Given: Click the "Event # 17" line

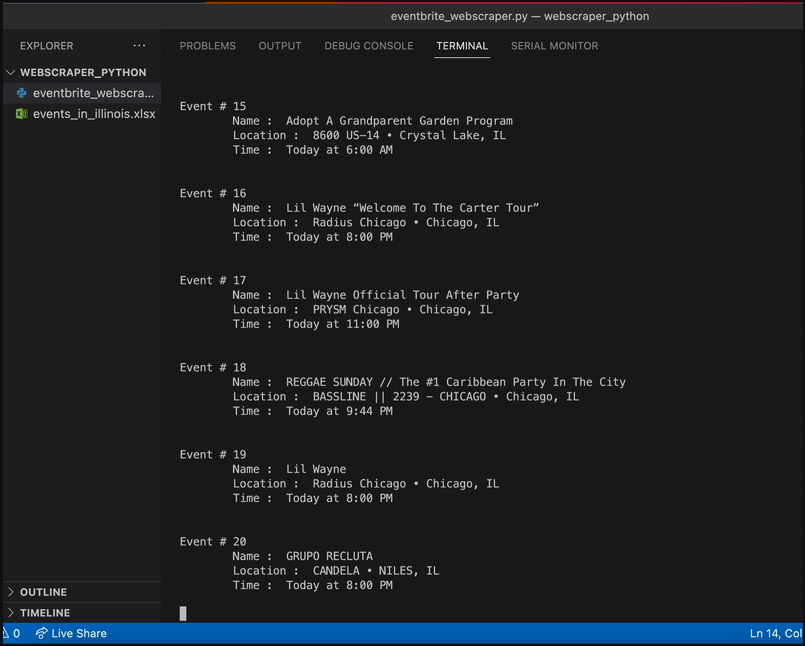Looking at the screenshot, I should (x=213, y=280).
